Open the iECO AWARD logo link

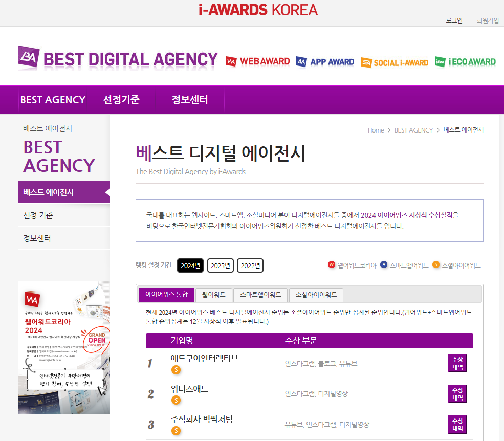coord(465,62)
